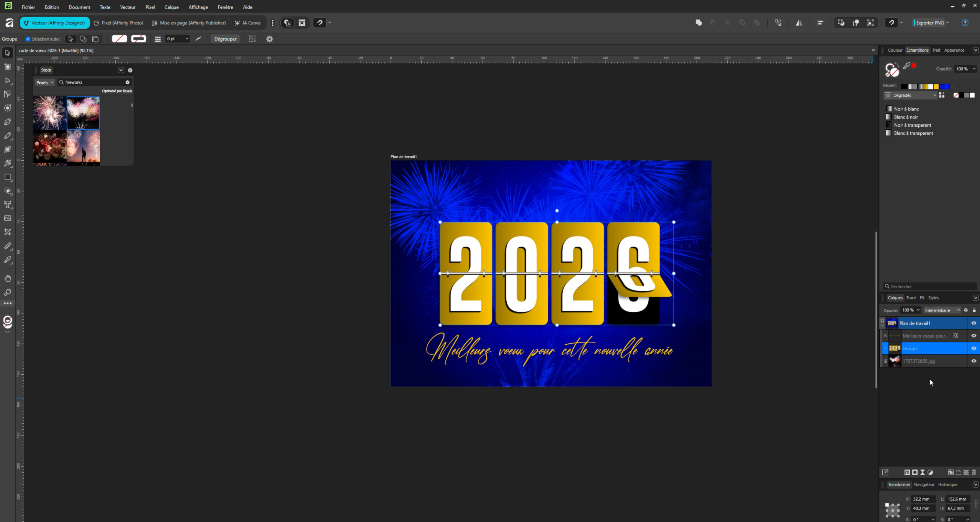Hide the Groupe layer
This screenshot has width=980, height=522.
[x=973, y=349]
